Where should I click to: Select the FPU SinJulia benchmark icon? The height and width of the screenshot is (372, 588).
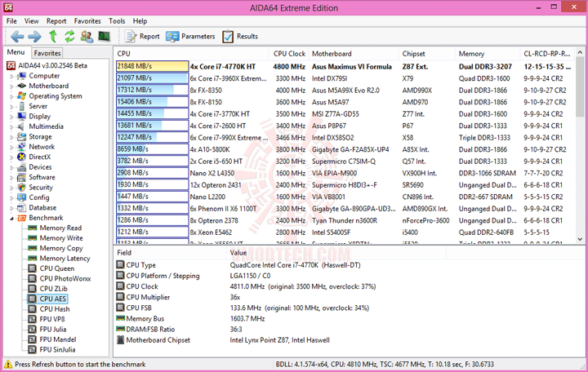tap(33, 349)
